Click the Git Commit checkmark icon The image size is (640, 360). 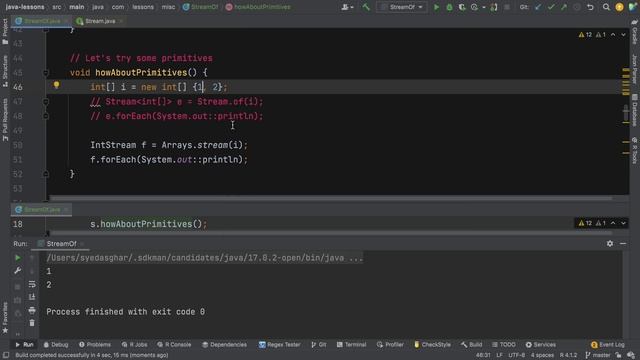[x=551, y=7]
